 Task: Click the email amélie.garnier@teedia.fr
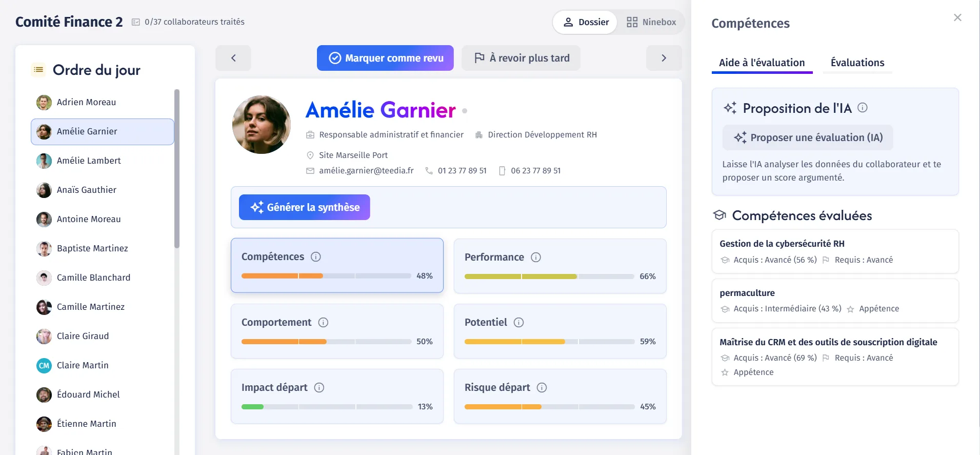pos(366,171)
